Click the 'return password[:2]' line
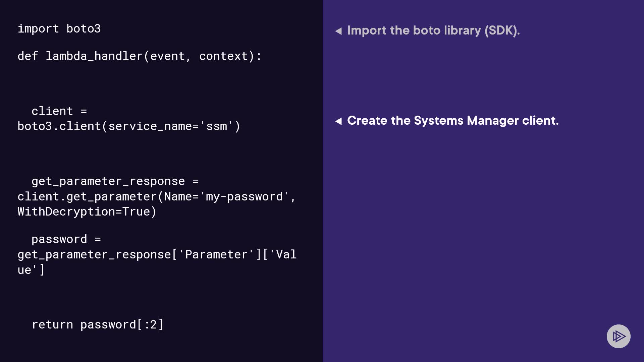 97,325
